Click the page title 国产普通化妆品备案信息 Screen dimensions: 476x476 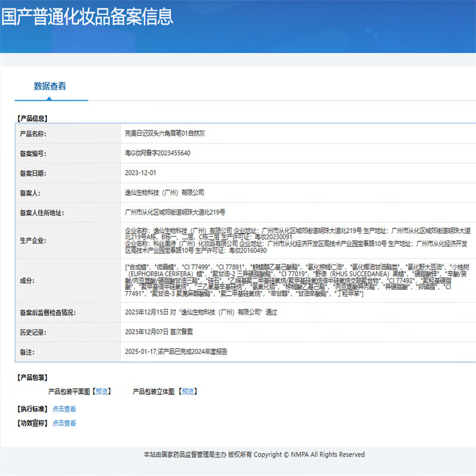coord(87,16)
